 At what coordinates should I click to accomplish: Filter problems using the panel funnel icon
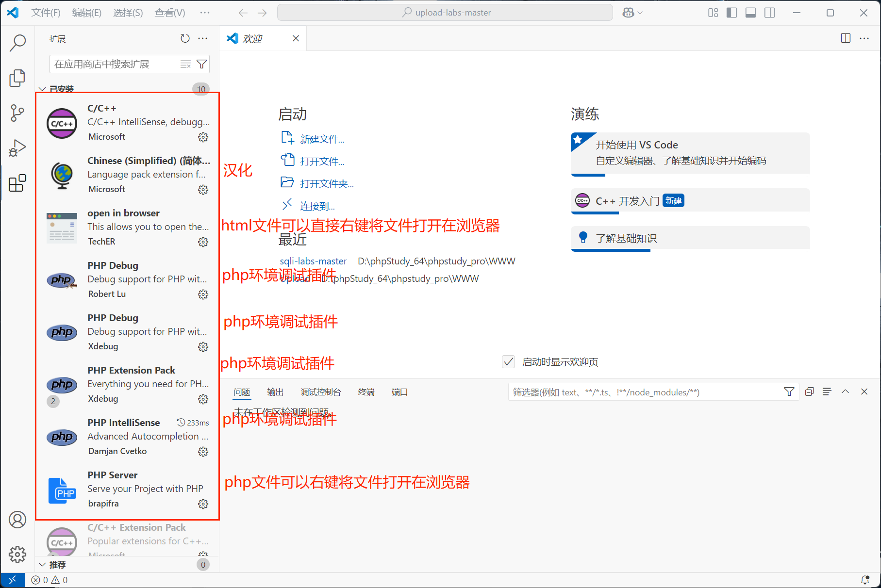(x=789, y=392)
